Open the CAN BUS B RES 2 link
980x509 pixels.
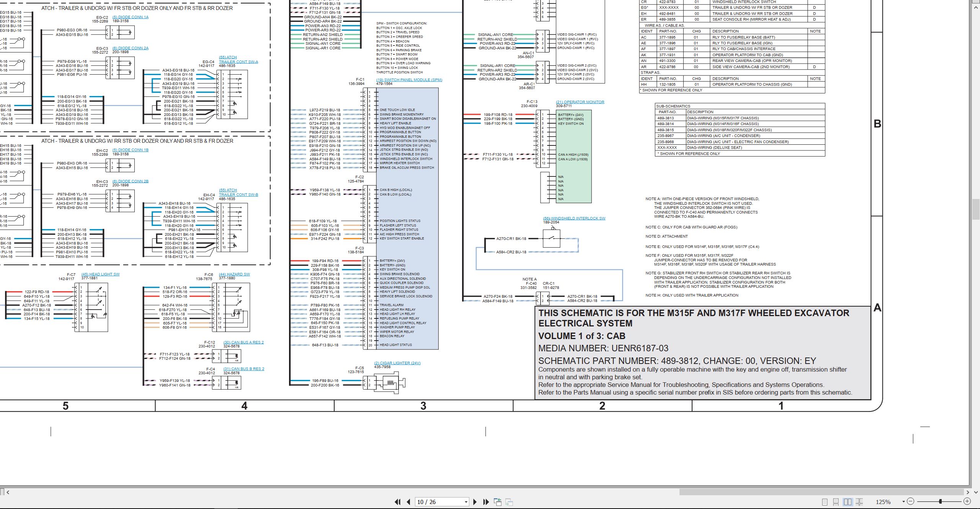[244, 369]
